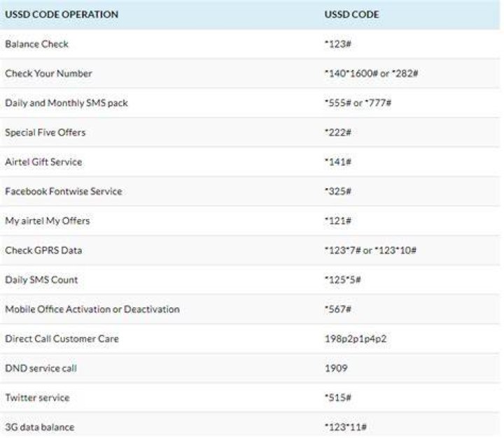Screen dimensions: 504x438
Task: Select the code '*555# or *777#'
Action: [x=358, y=103]
